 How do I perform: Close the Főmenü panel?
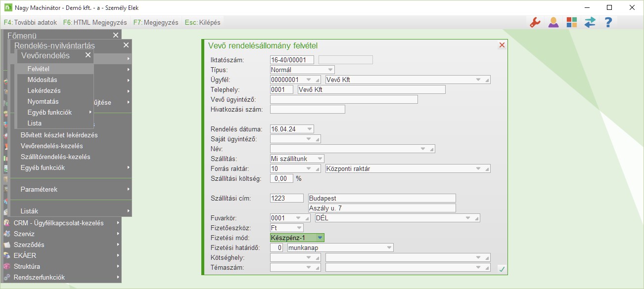coord(115,35)
